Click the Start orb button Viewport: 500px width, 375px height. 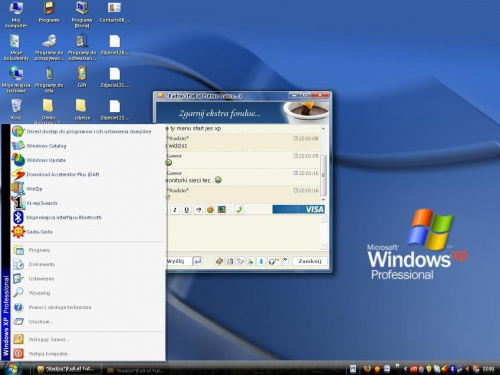(x=12, y=368)
